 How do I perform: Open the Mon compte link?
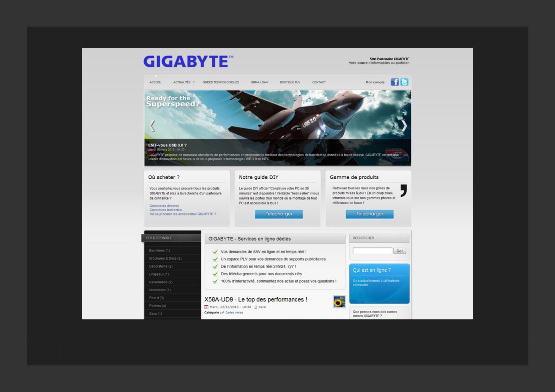click(x=375, y=82)
